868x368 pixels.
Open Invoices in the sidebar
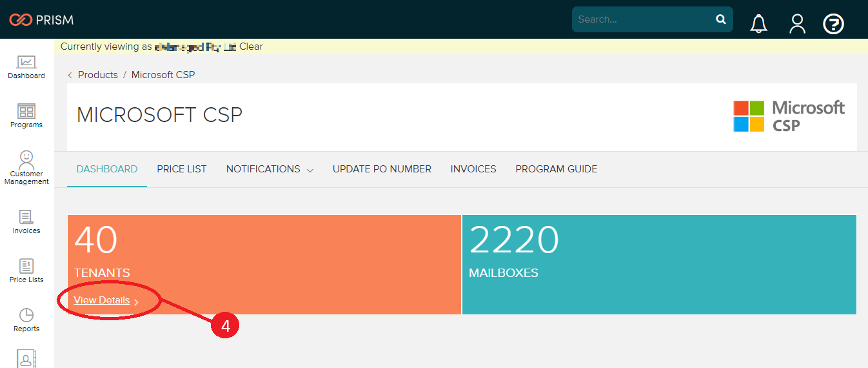click(26, 222)
